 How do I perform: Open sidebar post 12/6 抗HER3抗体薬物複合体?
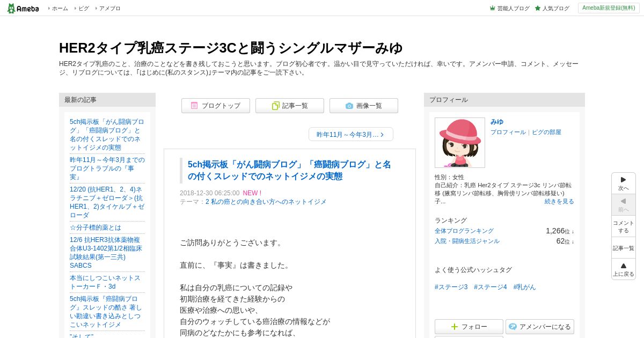pyautogui.click(x=107, y=253)
